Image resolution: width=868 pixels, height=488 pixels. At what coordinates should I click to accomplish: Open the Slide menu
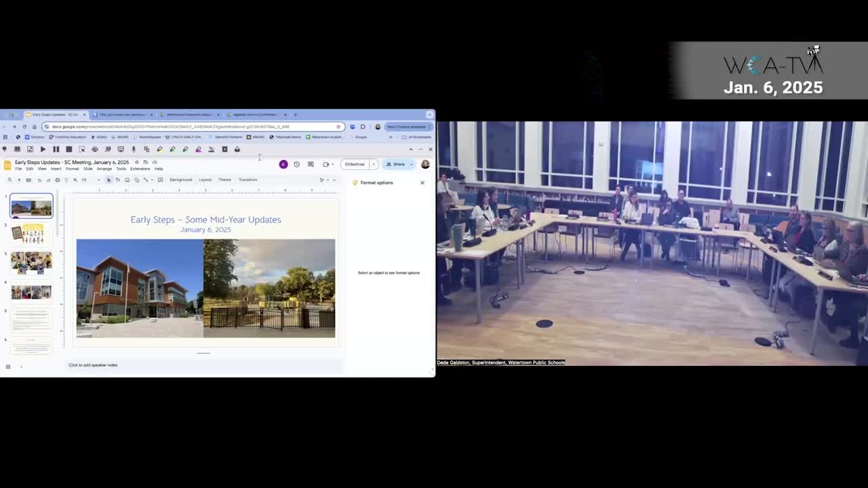pyautogui.click(x=87, y=169)
